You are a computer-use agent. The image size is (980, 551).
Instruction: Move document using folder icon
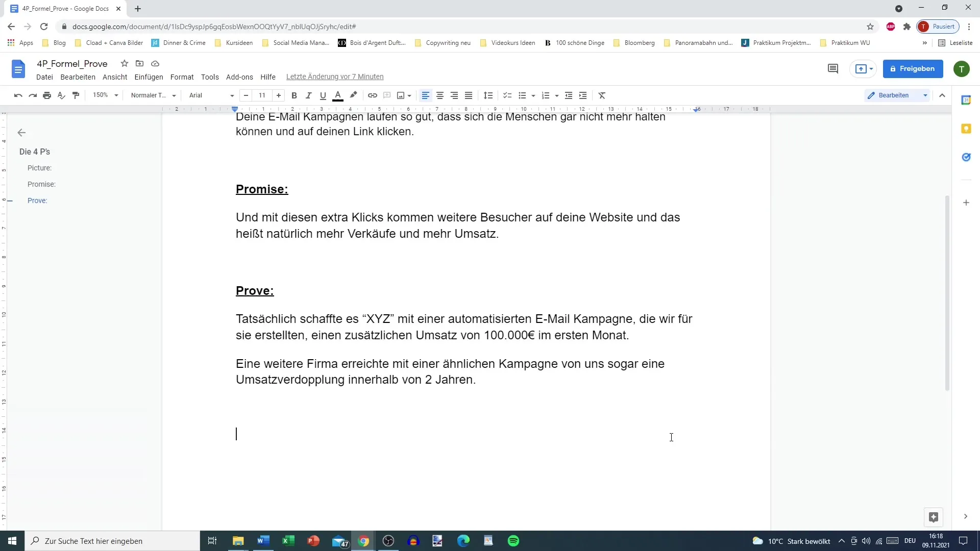coord(139,63)
